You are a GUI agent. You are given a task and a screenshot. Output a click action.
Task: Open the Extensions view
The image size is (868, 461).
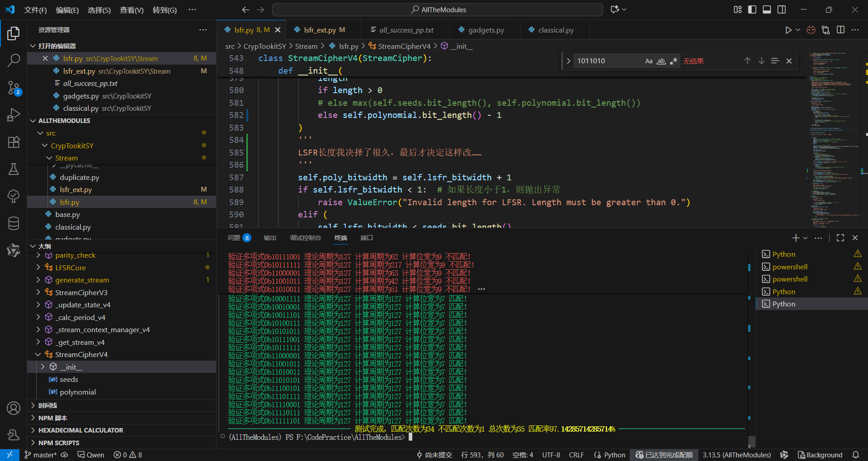pyautogui.click(x=14, y=142)
